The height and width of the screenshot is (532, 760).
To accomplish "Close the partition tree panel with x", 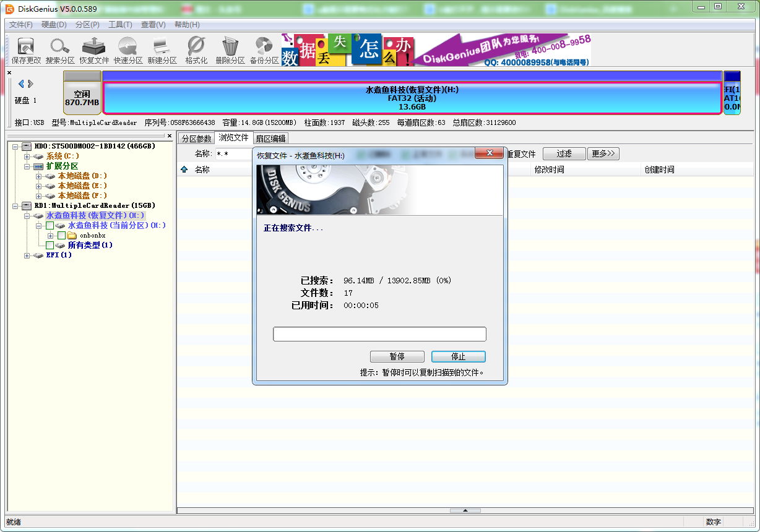I will click(170, 135).
